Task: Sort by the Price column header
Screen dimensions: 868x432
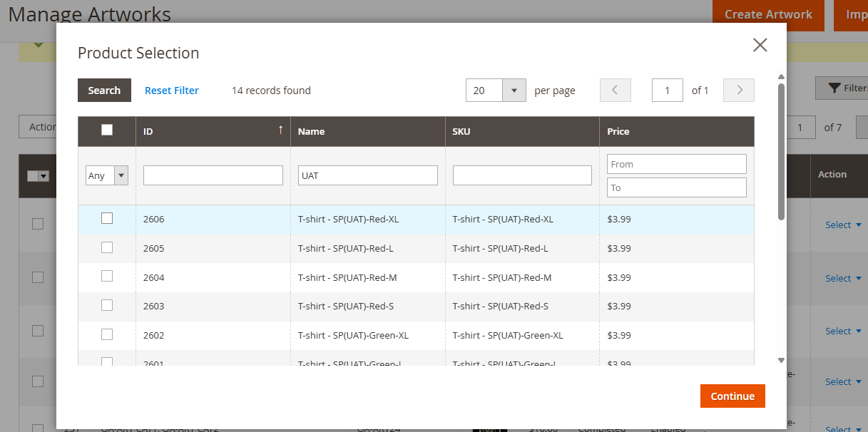Action: point(618,131)
